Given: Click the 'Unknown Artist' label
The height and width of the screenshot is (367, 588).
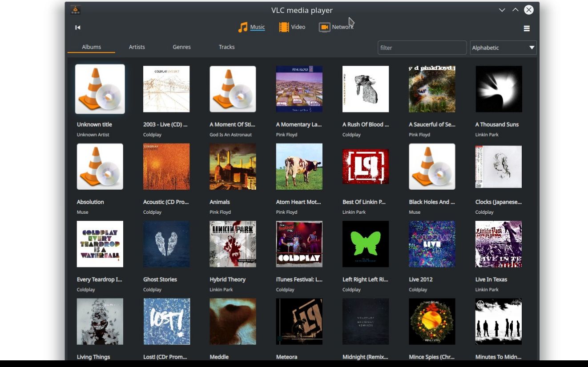Looking at the screenshot, I should click(93, 135).
